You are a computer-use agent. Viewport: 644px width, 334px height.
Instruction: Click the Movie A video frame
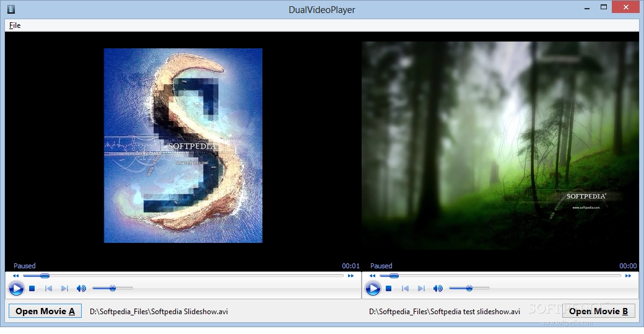point(183,146)
